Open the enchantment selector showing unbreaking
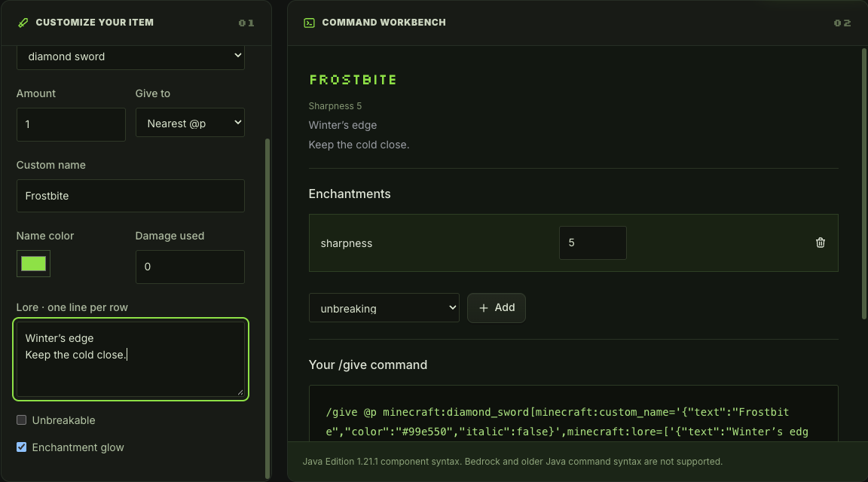868x482 pixels. 384,308
